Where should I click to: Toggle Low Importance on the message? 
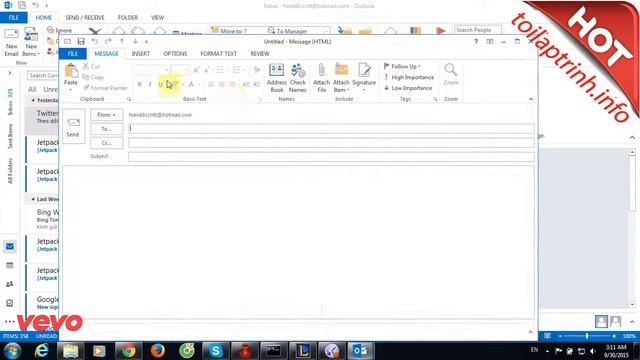pyautogui.click(x=408, y=88)
